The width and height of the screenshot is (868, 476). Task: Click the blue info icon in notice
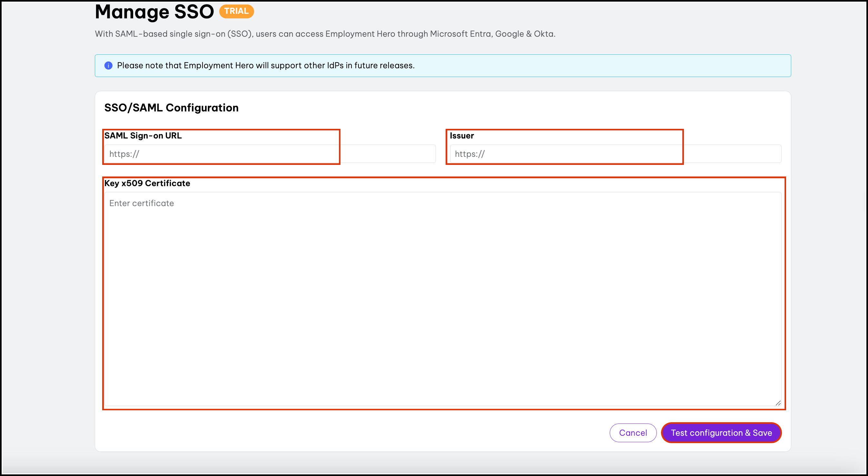tap(108, 66)
